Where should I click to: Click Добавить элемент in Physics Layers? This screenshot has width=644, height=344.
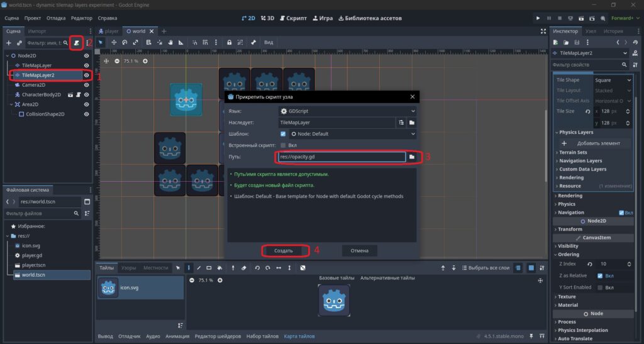coord(594,143)
